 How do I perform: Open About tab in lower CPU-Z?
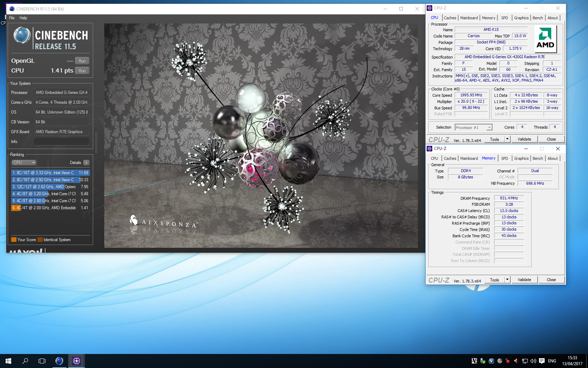tap(553, 158)
